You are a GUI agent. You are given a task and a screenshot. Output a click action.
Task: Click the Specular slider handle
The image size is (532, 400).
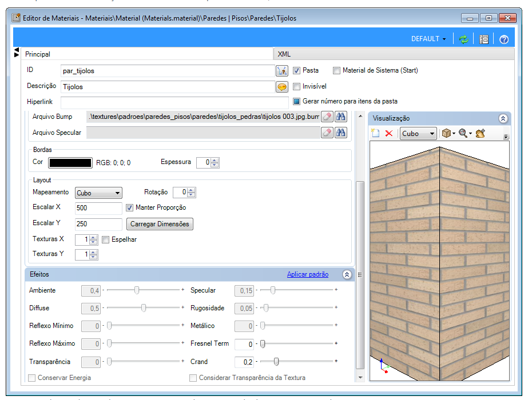273,290
